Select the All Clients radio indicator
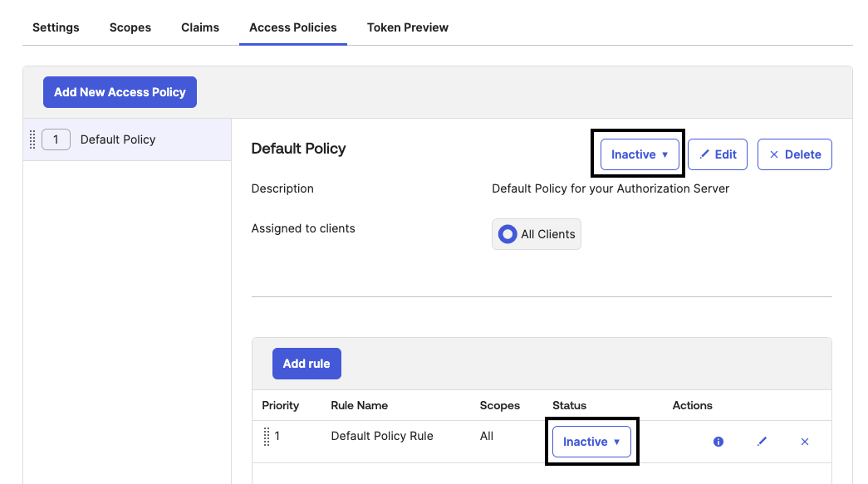This screenshot has height=484, width=868. 508,234
